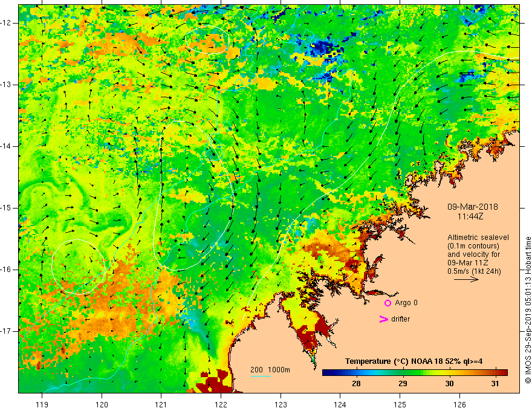The height and width of the screenshot is (411, 532).
Task: Click the -17 latitude axis label
Action: pos(6,331)
